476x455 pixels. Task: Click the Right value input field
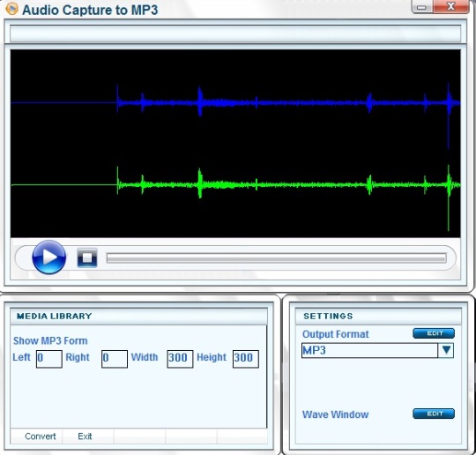pos(115,359)
